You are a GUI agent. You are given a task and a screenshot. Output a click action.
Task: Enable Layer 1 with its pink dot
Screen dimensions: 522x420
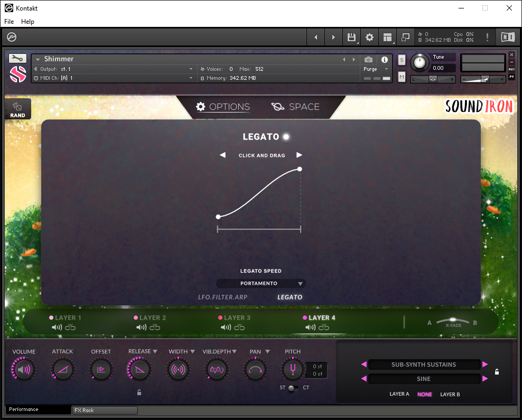tap(51, 318)
